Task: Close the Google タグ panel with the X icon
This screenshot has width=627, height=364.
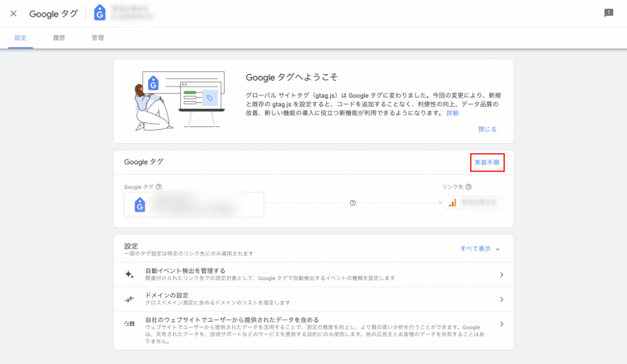Action: [x=14, y=14]
